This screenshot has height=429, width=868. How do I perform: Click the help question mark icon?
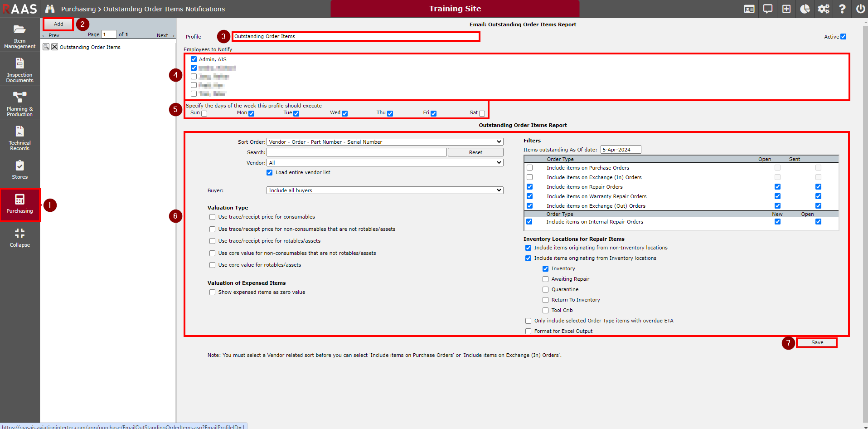pos(842,9)
